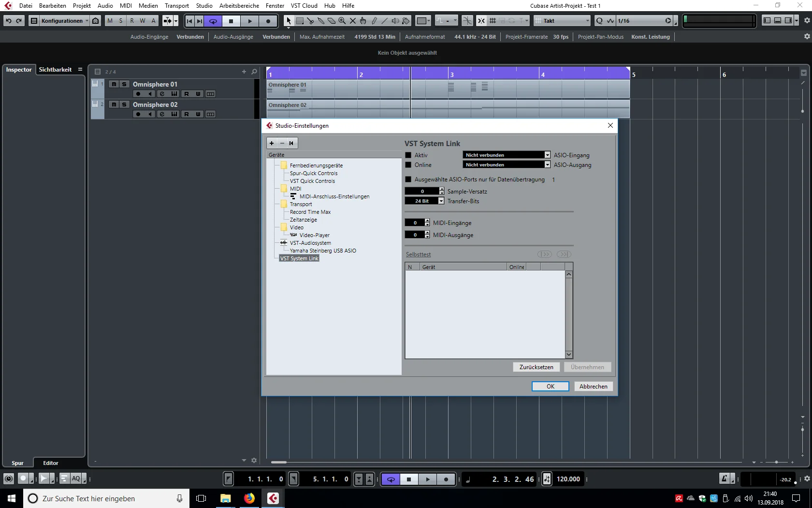Enable the Aktiv checkbox
The height and width of the screenshot is (508, 812).
point(408,155)
